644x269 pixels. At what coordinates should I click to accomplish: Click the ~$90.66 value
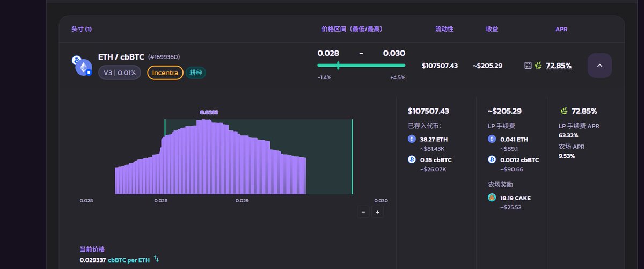coord(512,169)
